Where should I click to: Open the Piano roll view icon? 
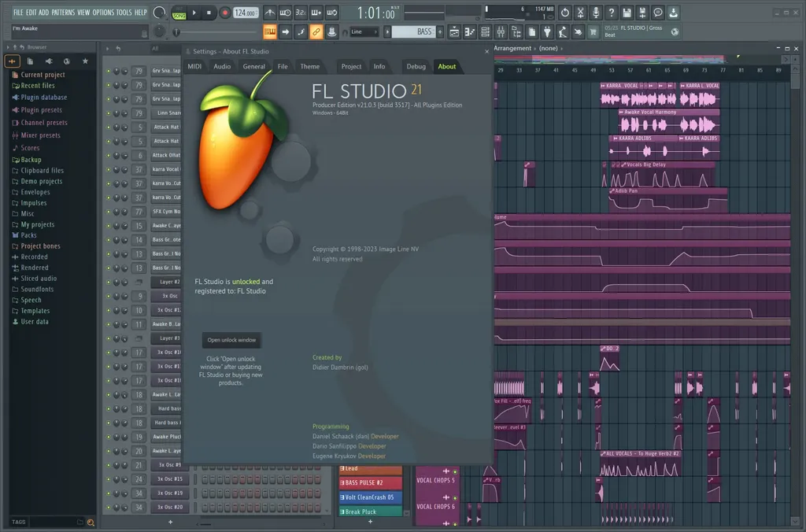tap(470, 31)
